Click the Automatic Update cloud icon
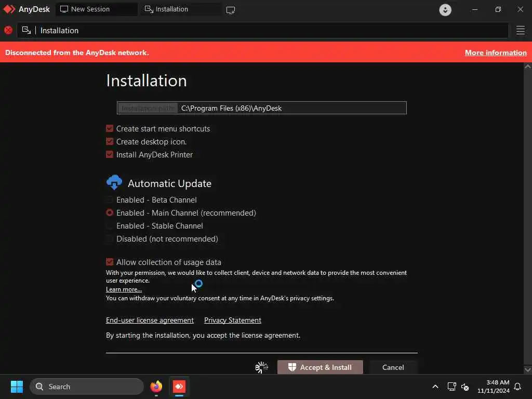The height and width of the screenshot is (399, 532). tap(114, 182)
